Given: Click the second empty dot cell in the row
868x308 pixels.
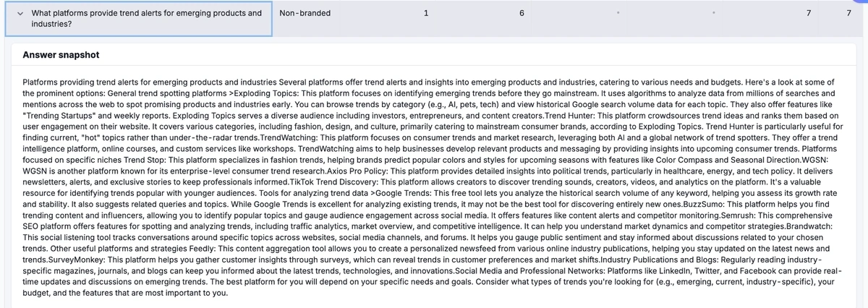Looking at the screenshot, I should (713, 13).
